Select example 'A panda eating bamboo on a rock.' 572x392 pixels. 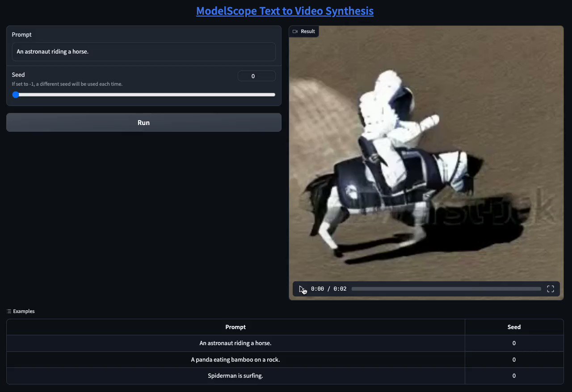(236, 359)
